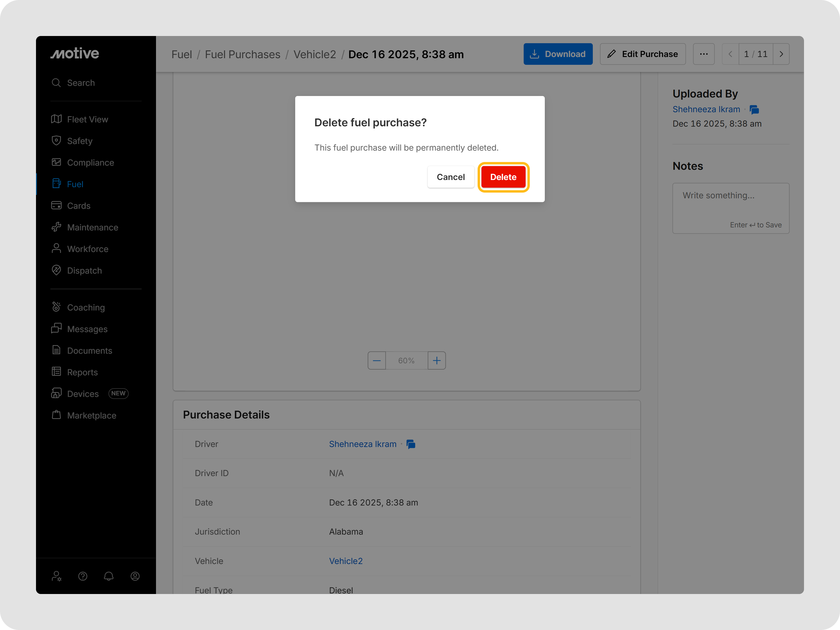Viewport: 840px width, 630px height.
Task: Click message icon next to Uploaded By name
Action: pyautogui.click(x=754, y=110)
